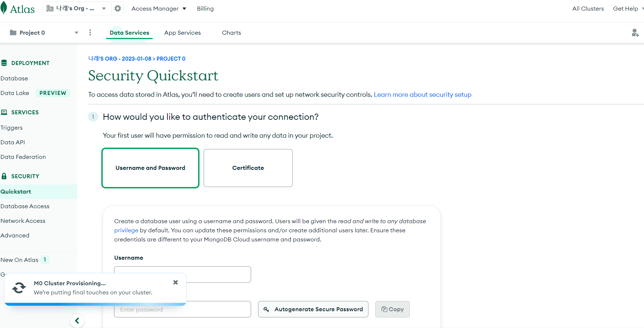Click the cluster provisioning refresh icon
This screenshot has width=644, height=328.
click(19, 288)
